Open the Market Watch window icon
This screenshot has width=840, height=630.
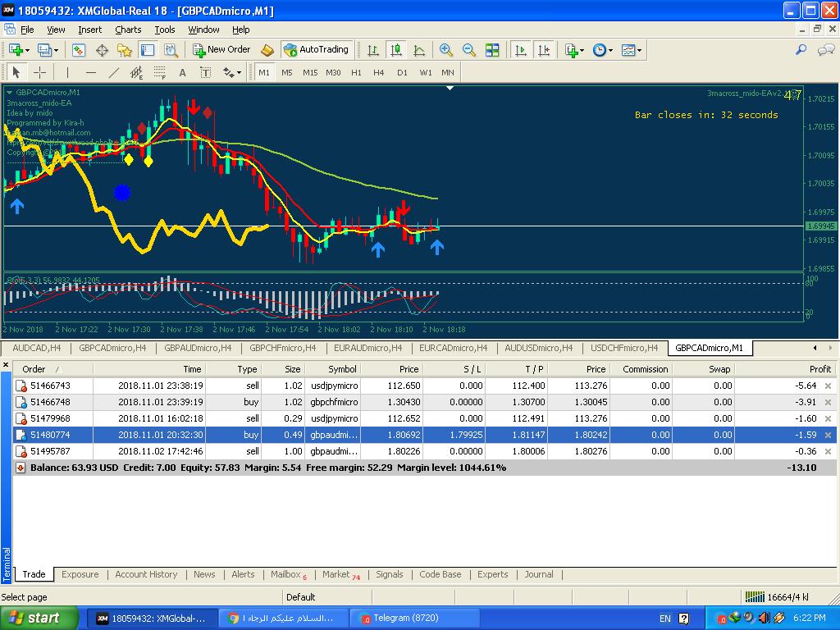point(79,50)
